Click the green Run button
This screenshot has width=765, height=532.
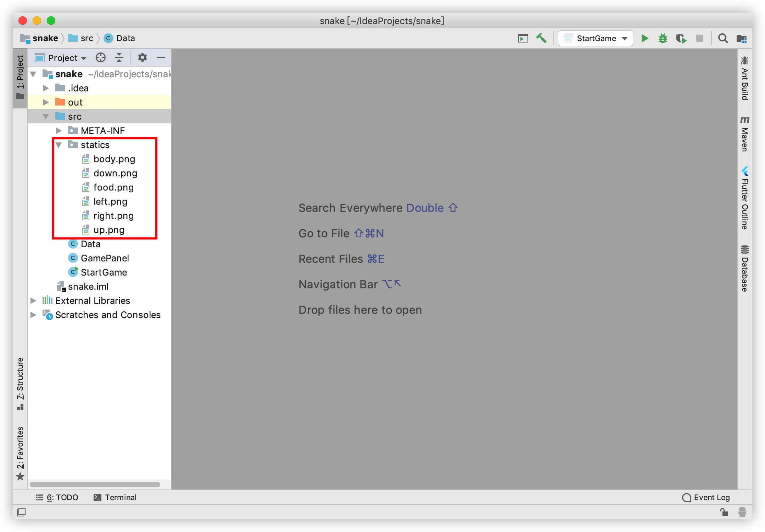click(x=644, y=38)
